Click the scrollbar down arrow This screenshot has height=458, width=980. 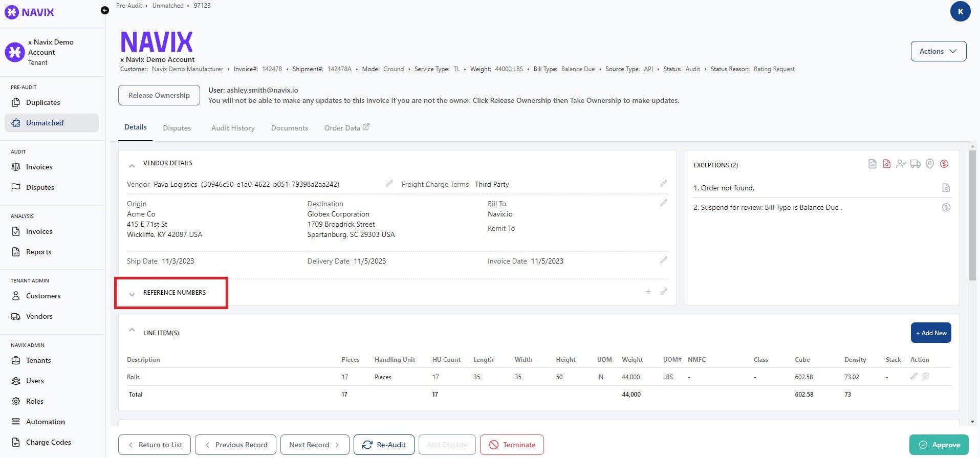[972, 422]
